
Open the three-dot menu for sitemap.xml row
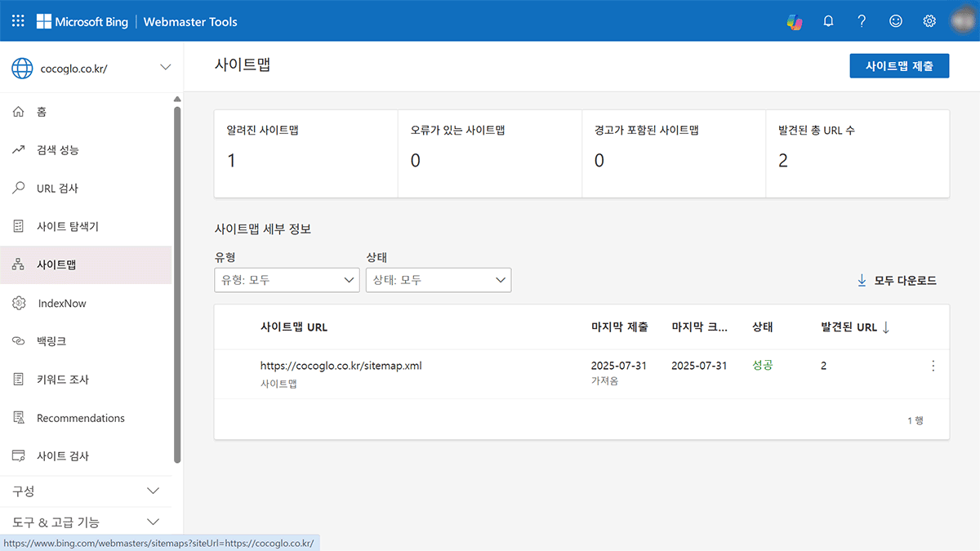(x=933, y=366)
